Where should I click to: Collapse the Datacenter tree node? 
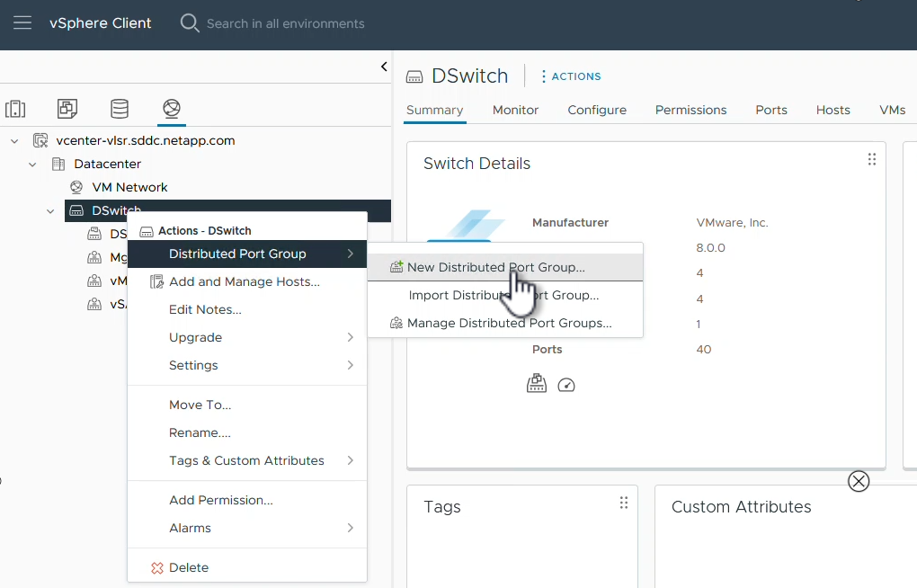(32, 165)
